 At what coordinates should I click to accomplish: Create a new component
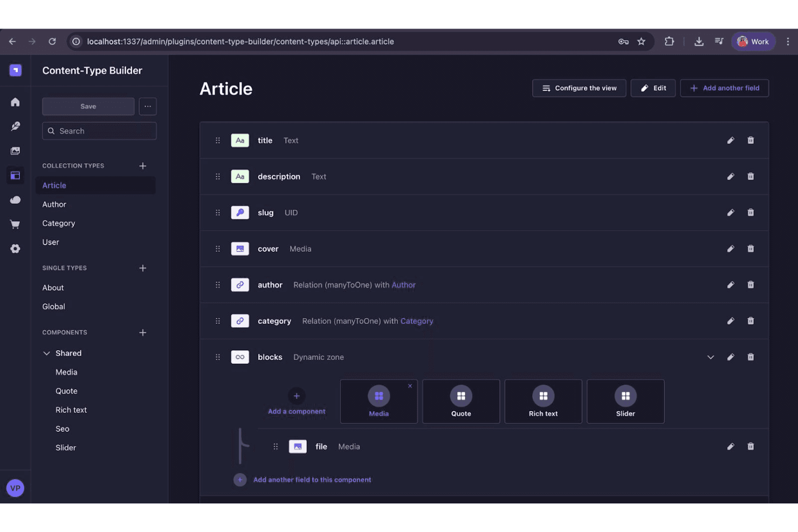coord(142,333)
